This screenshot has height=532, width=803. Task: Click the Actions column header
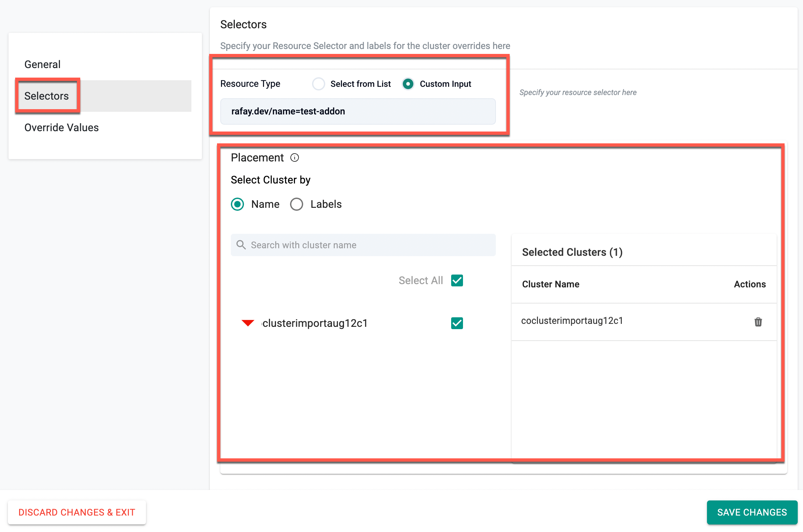(x=749, y=284)
